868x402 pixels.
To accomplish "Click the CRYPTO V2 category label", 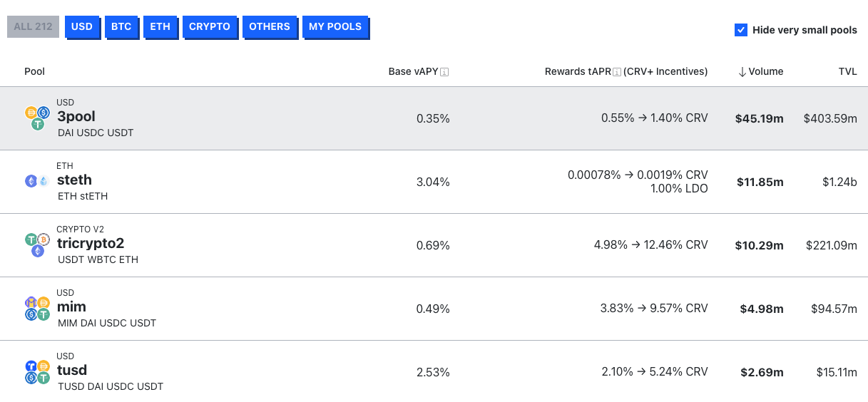I will click(x=81, y=230).
